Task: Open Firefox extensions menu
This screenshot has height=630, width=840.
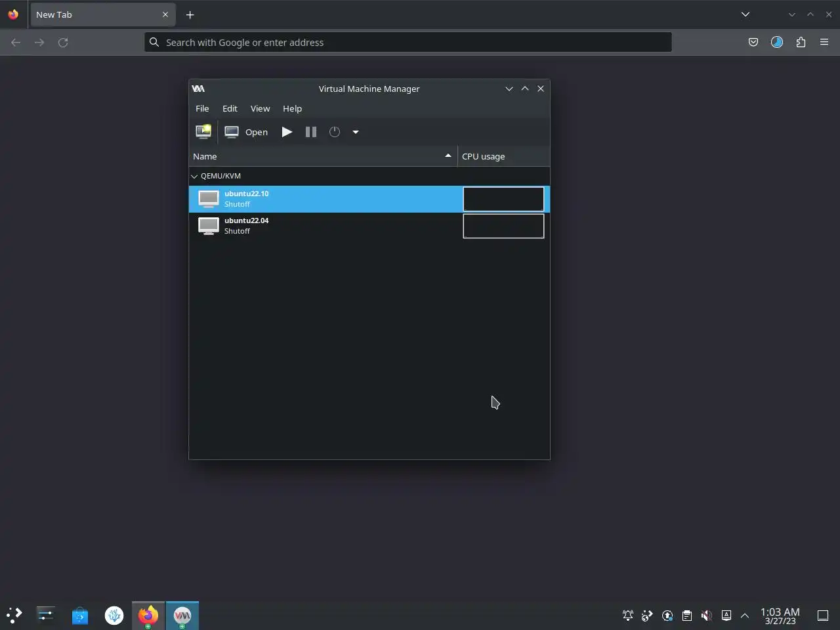Action: click(801, 42)
